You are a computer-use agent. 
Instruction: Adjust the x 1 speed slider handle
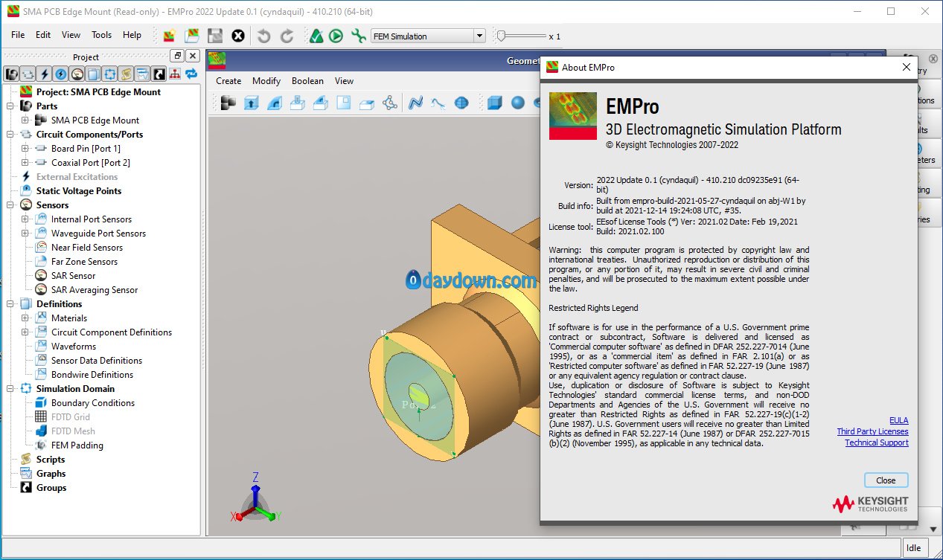pyautogui.click(x=502, y=35)
